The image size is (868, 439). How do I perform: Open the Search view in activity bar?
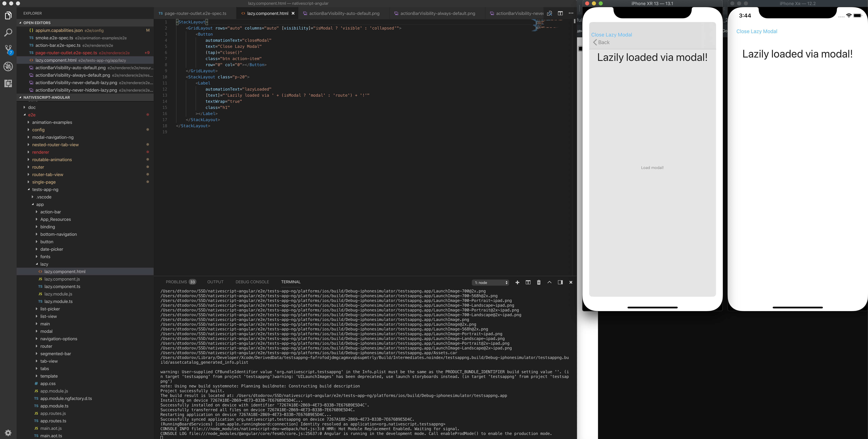[x=8, y=33]
